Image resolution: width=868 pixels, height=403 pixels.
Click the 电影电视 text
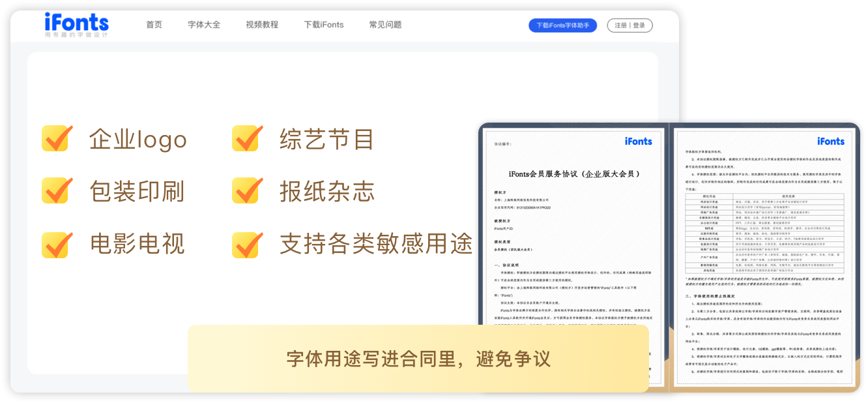click(137, 244)
